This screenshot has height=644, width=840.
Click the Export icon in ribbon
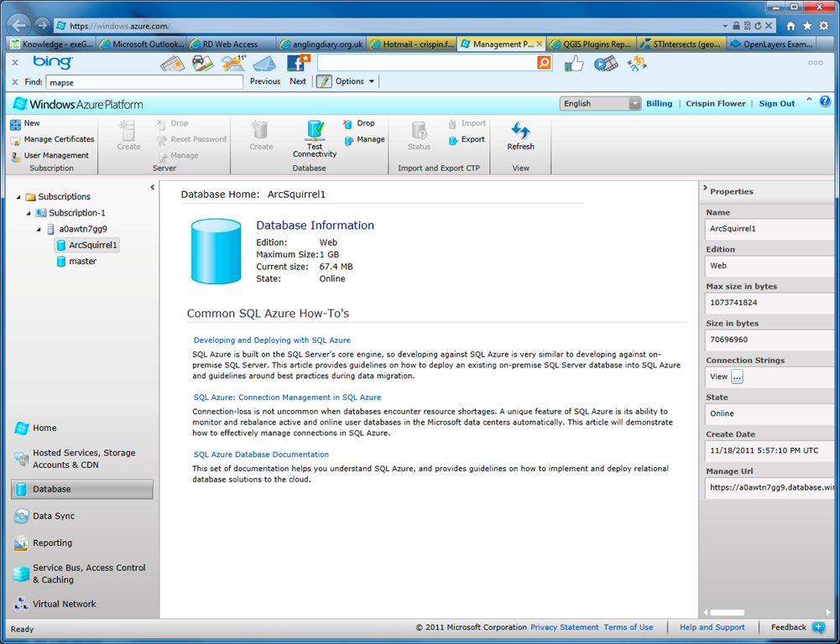click(453, 140)
